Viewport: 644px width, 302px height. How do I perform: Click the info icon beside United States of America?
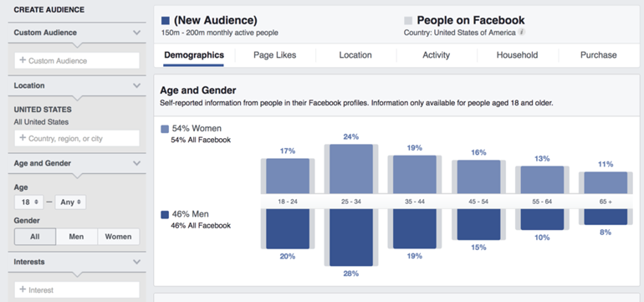click(522, 32)
